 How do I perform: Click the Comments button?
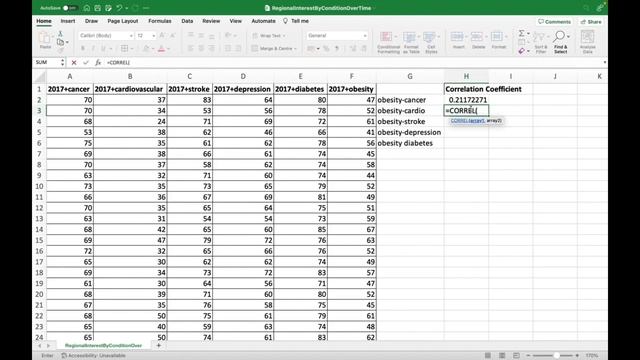pos(554,22)
